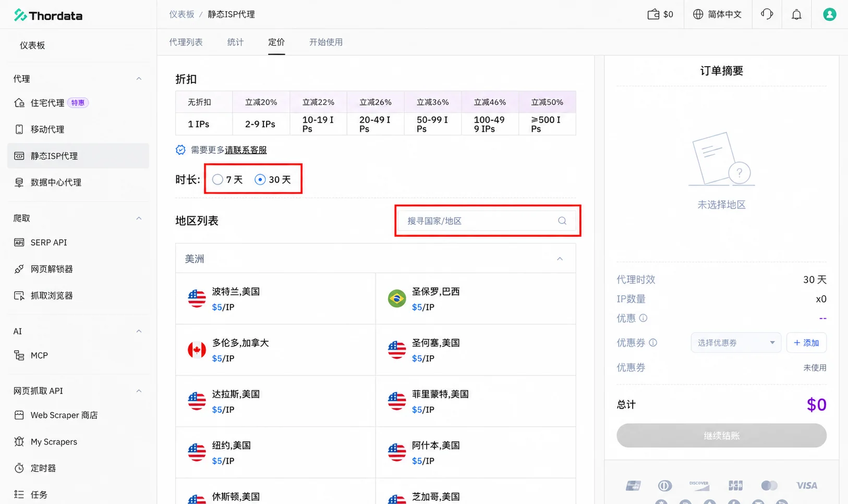Select the 纽约,美国 location card

[x=275, y=452]
